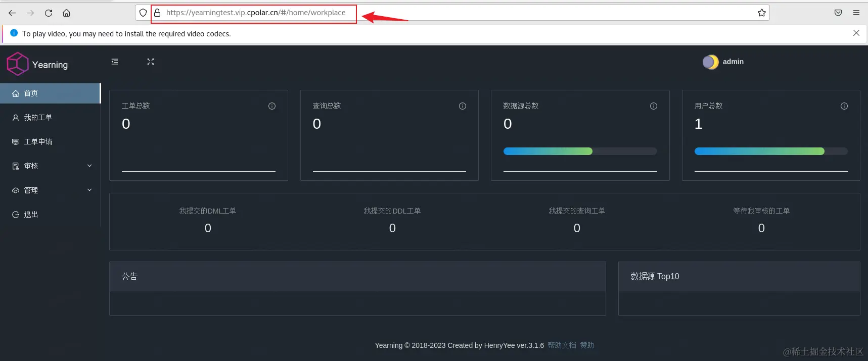Click the browser forward arrow
This screenshot has height=361, width=868.
tap(30, 13)
